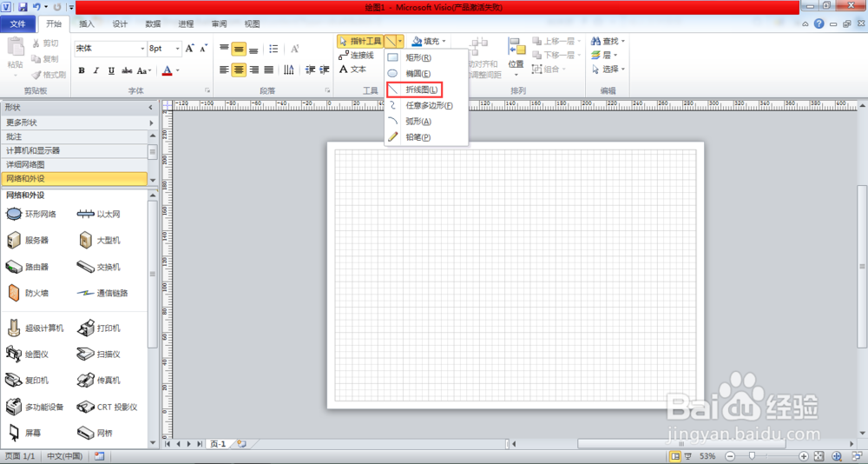Click the Shrink Font icon

tap(204, 49)
